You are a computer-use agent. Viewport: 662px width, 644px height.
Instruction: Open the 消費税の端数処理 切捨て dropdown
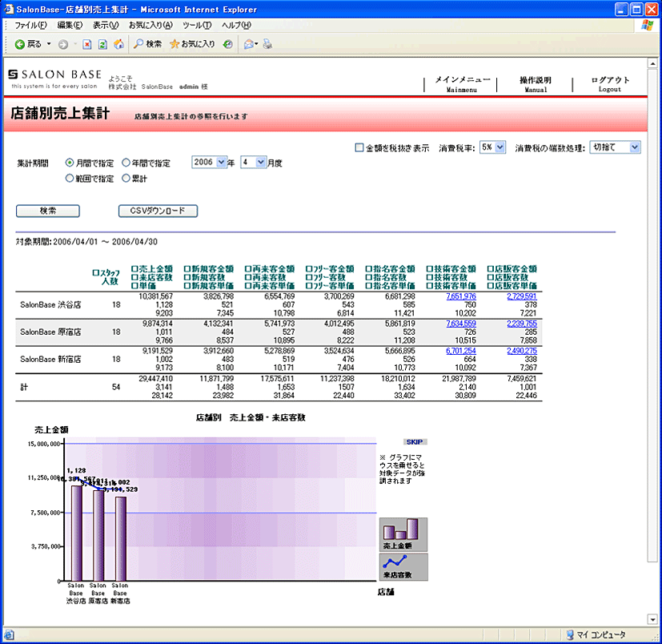pyautogui.click(x=615, y=147)
